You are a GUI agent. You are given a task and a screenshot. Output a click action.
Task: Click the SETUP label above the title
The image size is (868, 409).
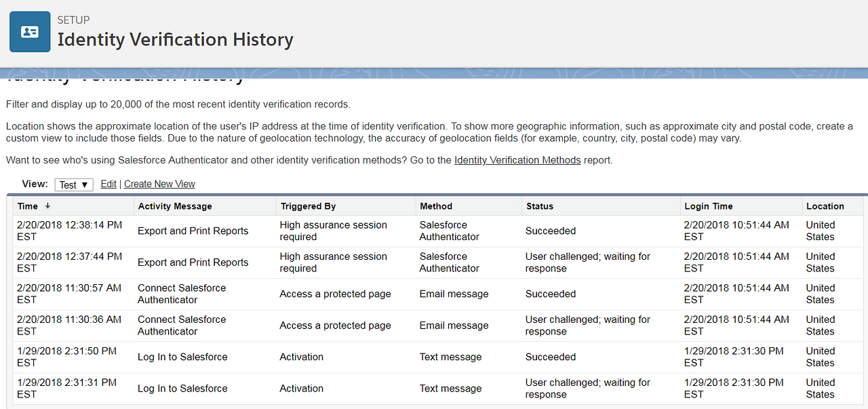[x=74, y=20]
